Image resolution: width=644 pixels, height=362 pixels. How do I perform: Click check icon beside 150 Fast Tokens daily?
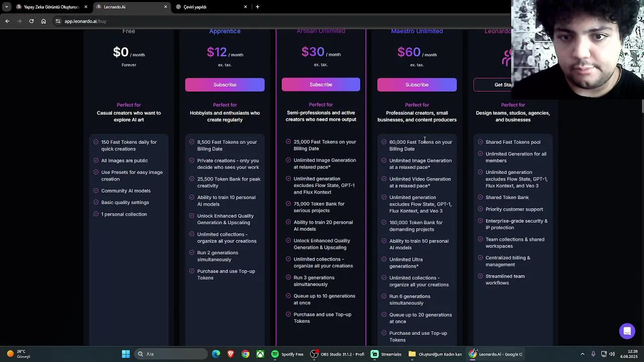(96, 142)
